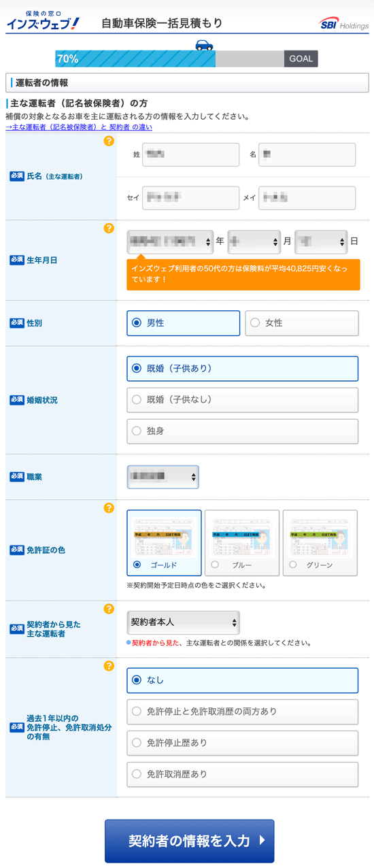Open help icon for 生年月日 field
This screenshot has height=868, width=374.
[109, 228]
